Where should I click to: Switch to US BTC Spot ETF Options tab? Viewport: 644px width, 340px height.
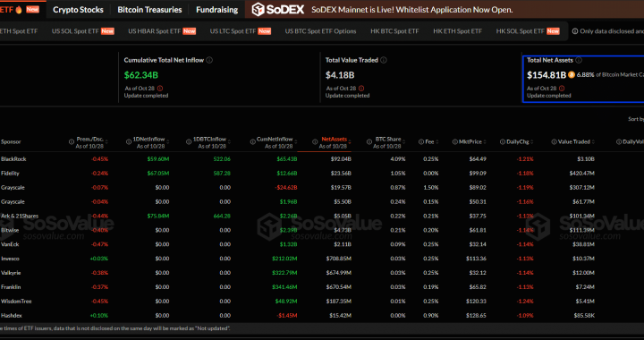click(x=320, y=31)
